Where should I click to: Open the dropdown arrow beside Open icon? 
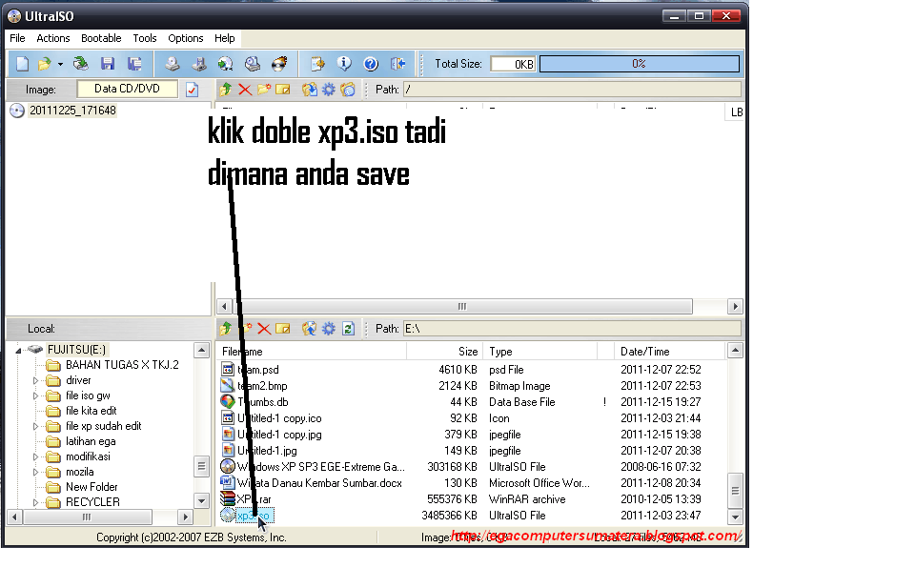click(60, 64)
